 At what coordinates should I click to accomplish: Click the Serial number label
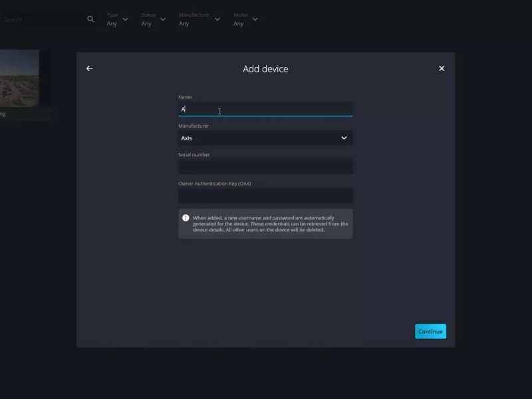194,155
